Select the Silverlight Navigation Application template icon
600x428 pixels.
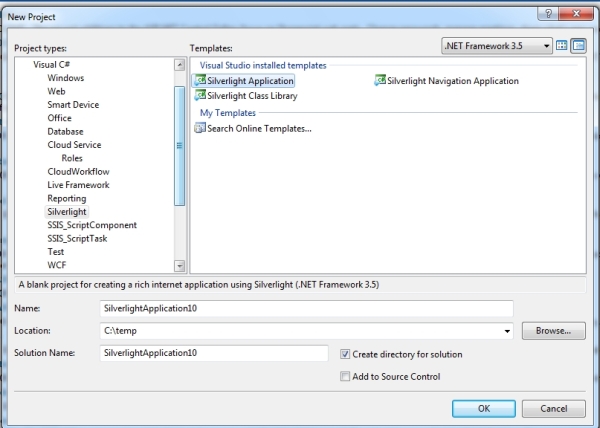(380, 80)
